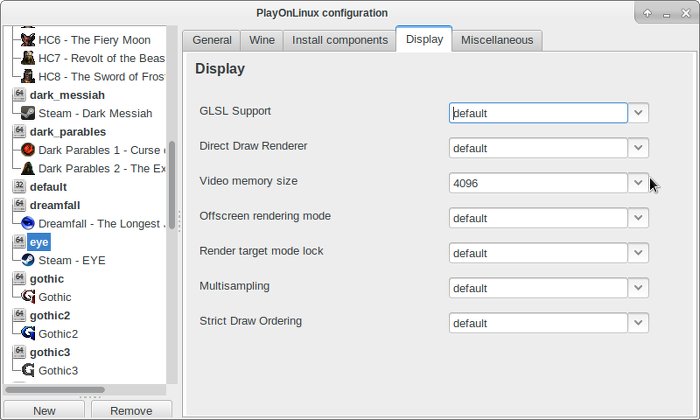The height and width of the screenshot is (420, 700).
Task: Select the Gothic3 shortcut entry
Action: (58, 370)
